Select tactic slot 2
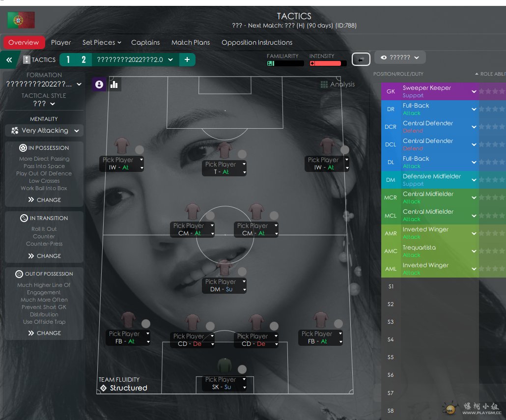Screen dimensions: 506x420 coord(84,59)
